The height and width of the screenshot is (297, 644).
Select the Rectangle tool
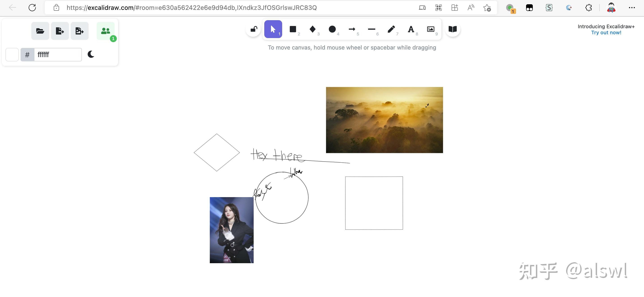293,29
